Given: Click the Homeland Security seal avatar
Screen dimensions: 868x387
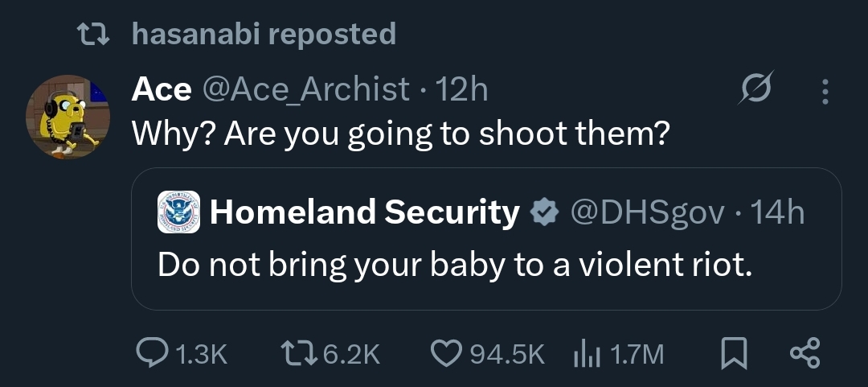Looking at the screenshot, I should point(178,212).
